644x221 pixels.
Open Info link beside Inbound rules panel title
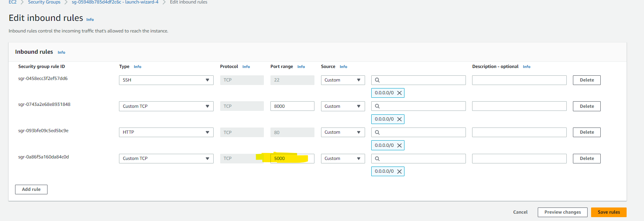pos(61,53)
